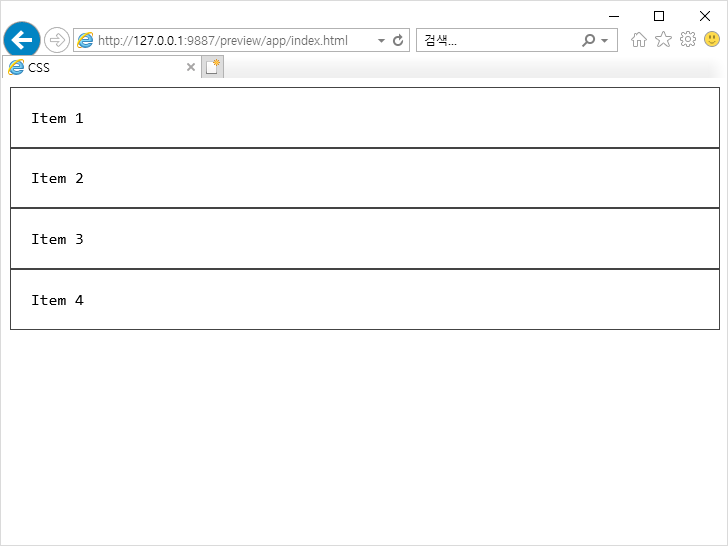Open the address bar autocomplete dropdown

pyautogui.click(x=381, y=40)
